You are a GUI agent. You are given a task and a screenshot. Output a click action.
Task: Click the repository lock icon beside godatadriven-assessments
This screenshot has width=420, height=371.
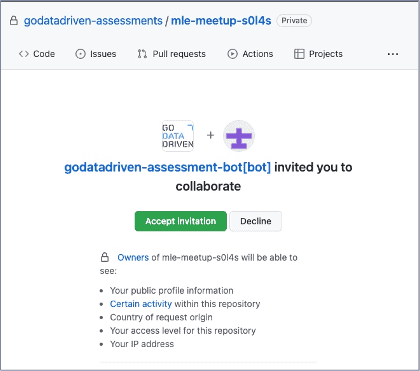[x=14, y=21]
